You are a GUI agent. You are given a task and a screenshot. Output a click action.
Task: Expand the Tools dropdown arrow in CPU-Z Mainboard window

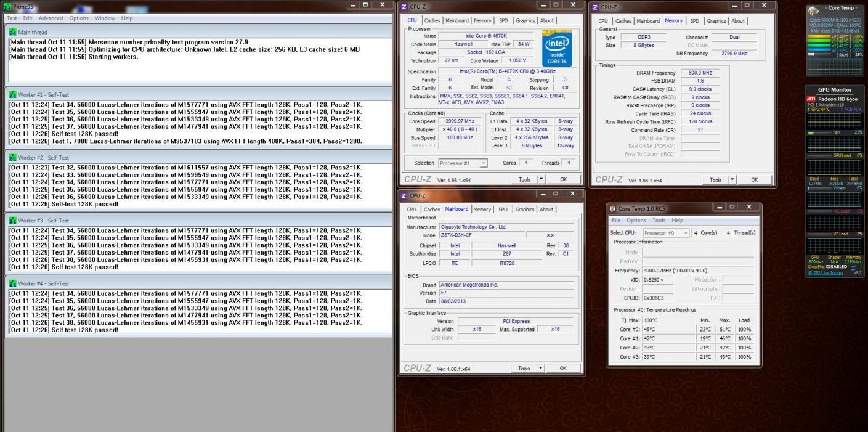tap(541, 369)
